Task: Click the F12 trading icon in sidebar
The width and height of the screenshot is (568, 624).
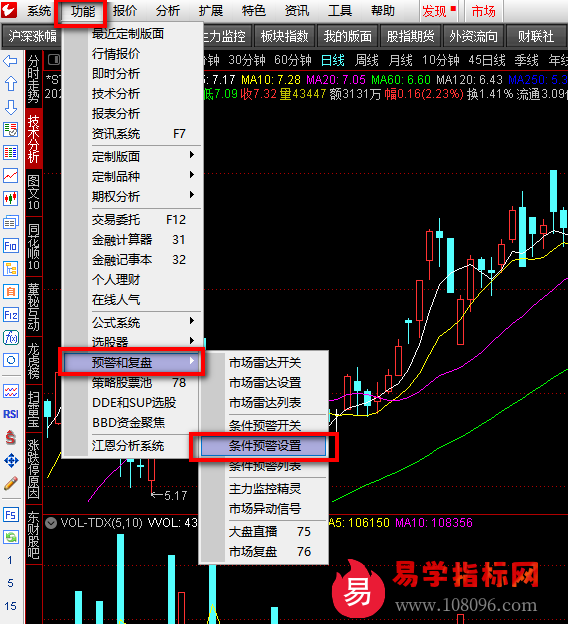Action: [10, 315]
